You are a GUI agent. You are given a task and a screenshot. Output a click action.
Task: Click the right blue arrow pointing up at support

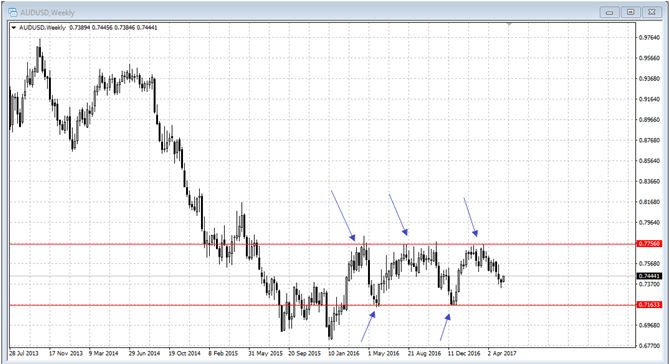tap(445, 327)
